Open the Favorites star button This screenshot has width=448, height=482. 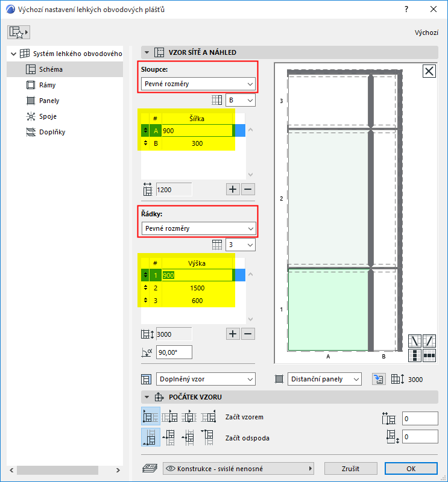coord(19,33)
